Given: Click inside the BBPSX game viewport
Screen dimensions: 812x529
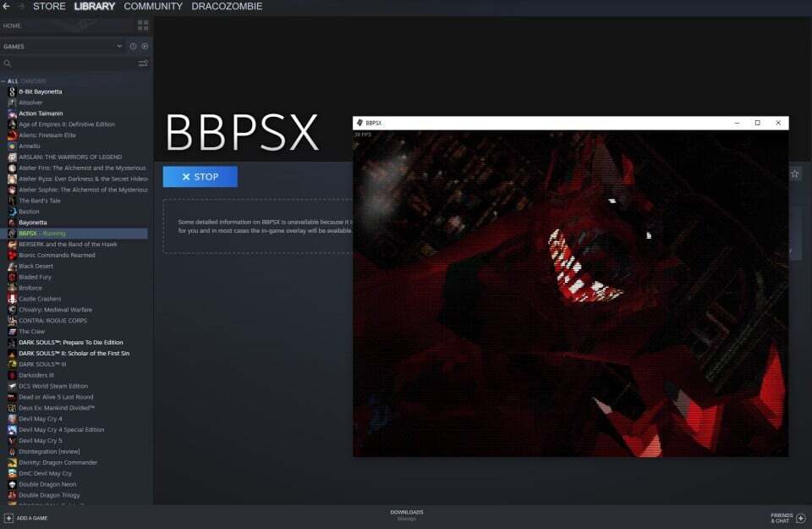Looking at the screenshot, I should point(571,293).
